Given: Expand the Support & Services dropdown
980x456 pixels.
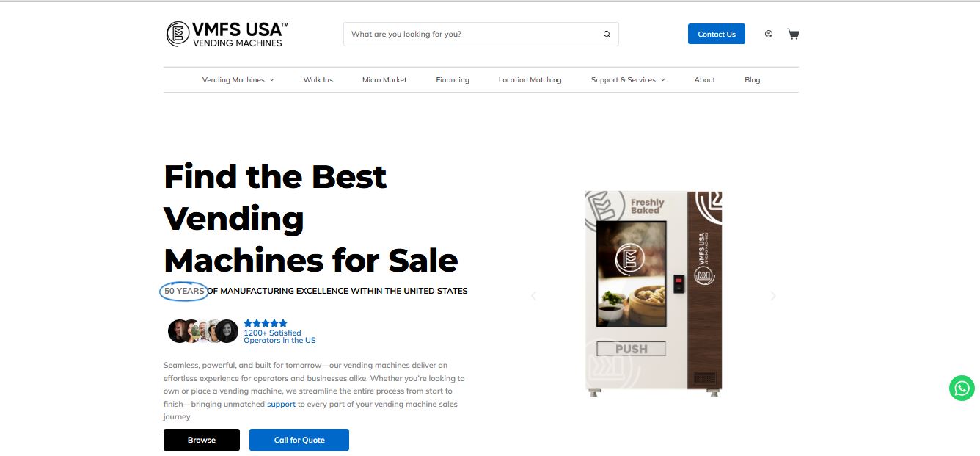Looking at the screenshot, I should pos(628,80).
